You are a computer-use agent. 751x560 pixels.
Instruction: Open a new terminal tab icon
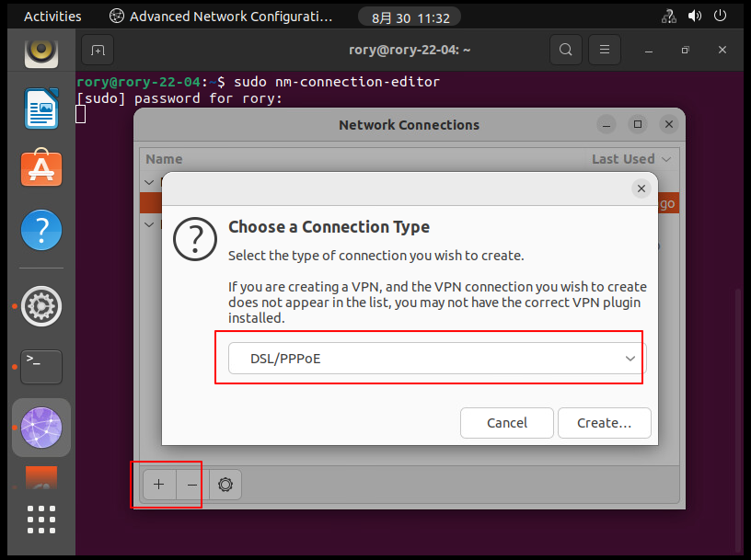pos(98,50)
